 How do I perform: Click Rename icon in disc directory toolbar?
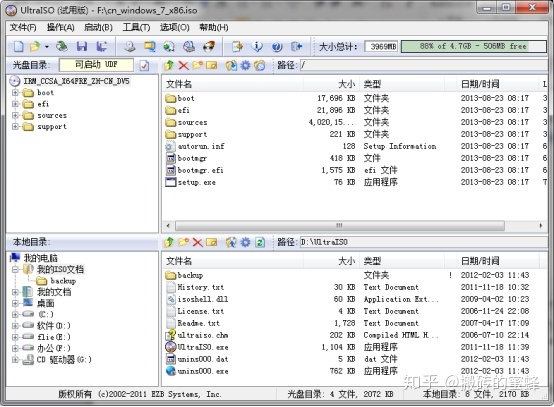[212, 65]
